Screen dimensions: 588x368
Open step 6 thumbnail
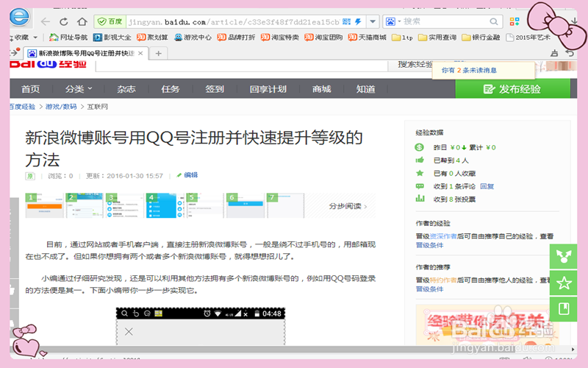pos(245,205)
